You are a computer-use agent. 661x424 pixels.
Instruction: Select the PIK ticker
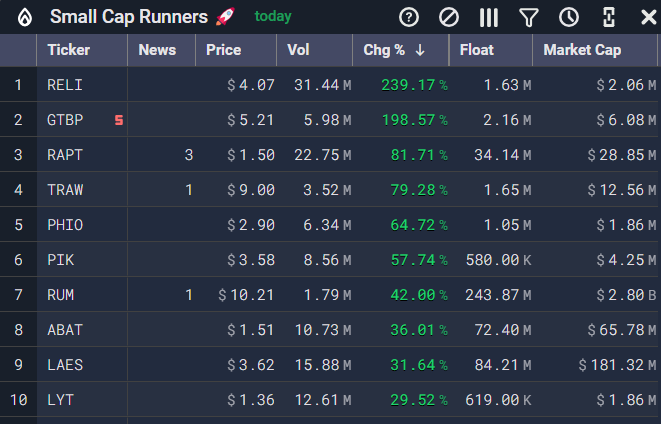click(61, 260)
